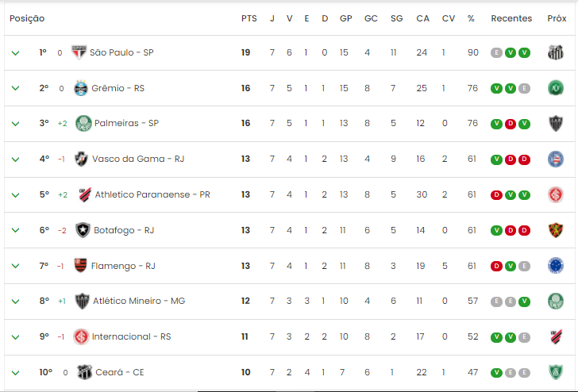
Task: Expand the Atlético Mineiro row chevron
Action: tap(15, 302)
